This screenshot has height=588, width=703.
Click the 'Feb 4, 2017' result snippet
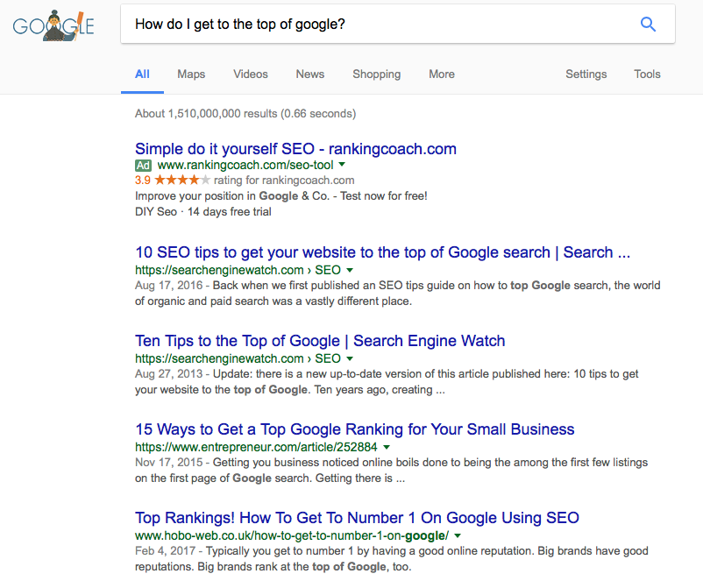pos(392,558)
